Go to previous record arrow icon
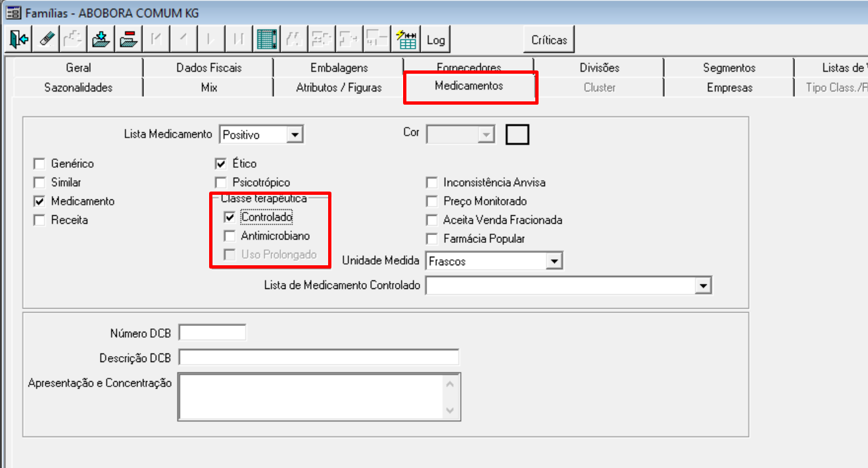 coord(183,39)
